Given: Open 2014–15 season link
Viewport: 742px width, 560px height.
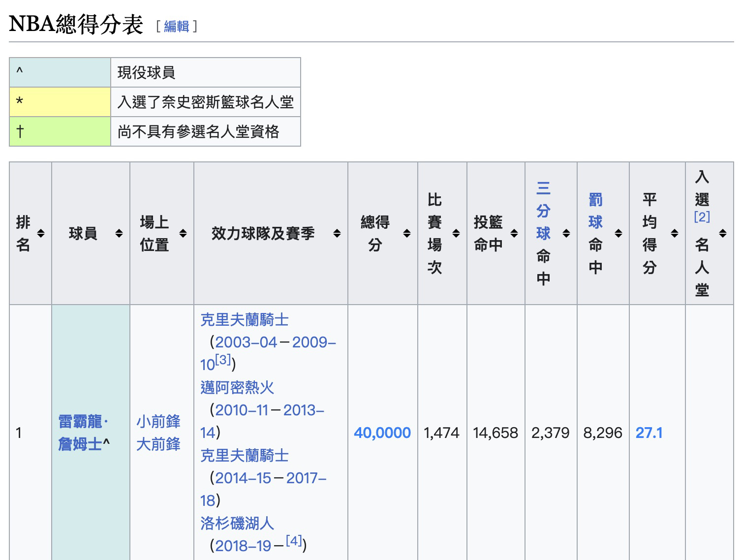Looking at the screenshot, I should point(243,478).
